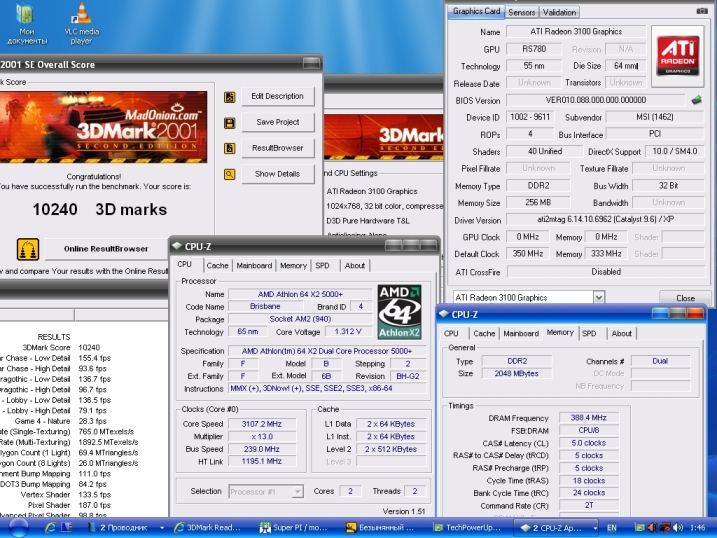Screen dimensions: 717x538
Task: Open Cache tab in CPU-Z memory window
Action: [484, 334]
